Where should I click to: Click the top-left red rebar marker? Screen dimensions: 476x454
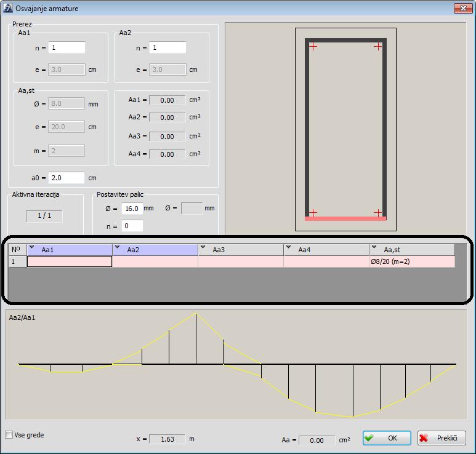point(313,46)
